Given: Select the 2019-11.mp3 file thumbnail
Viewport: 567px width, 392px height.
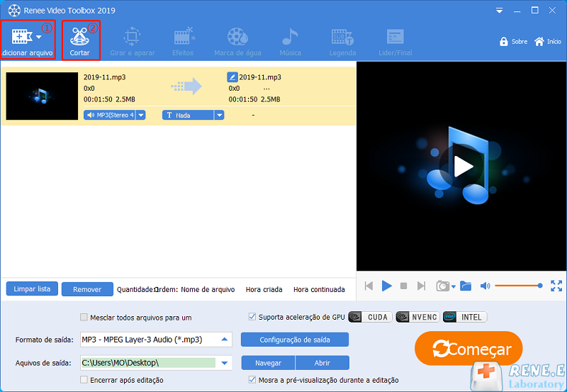Looking at the screenshot, I should coord(42,96).
